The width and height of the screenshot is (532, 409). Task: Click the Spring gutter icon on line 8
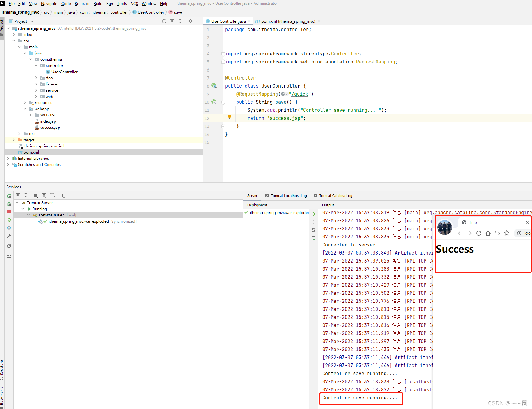(214, 86)
